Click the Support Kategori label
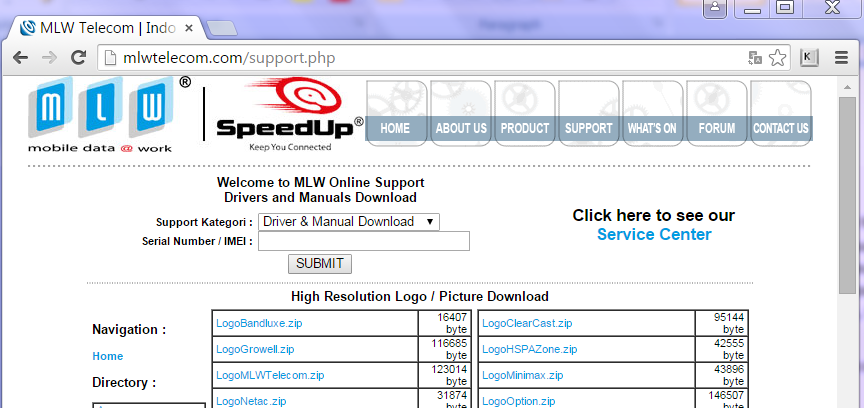Screen dimensions: 864x408 [x=204, y=222]
